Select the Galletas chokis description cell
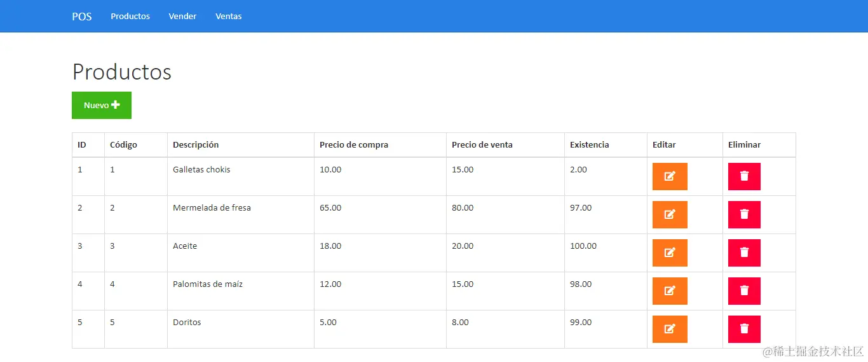868x362 pixels. click(241, 176)
